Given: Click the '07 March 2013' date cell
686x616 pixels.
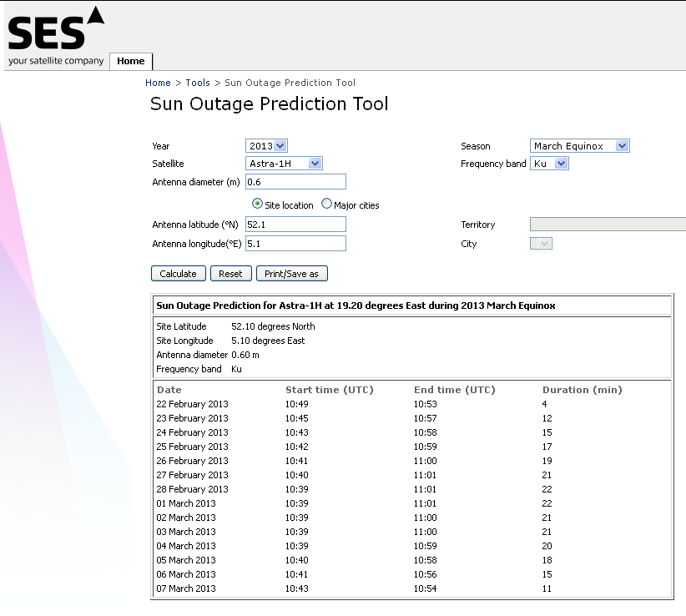Looking at the screenshot, I should tap(186, 588).
